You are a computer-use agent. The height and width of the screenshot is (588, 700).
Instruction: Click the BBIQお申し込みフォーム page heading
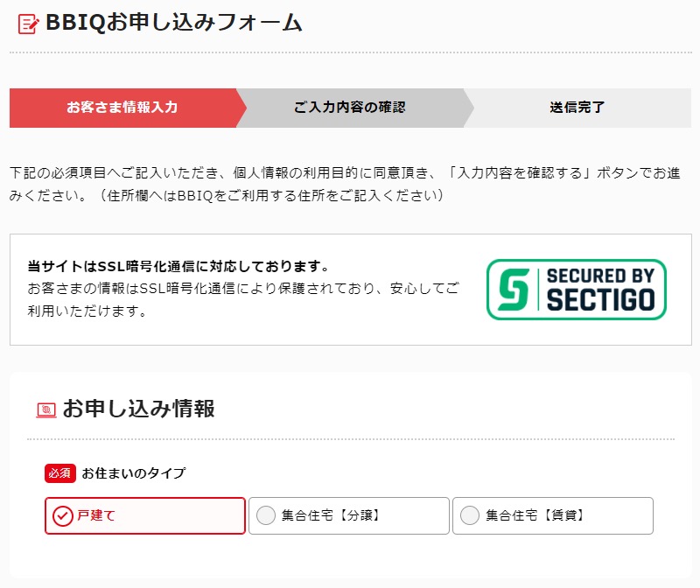point(174,23)
